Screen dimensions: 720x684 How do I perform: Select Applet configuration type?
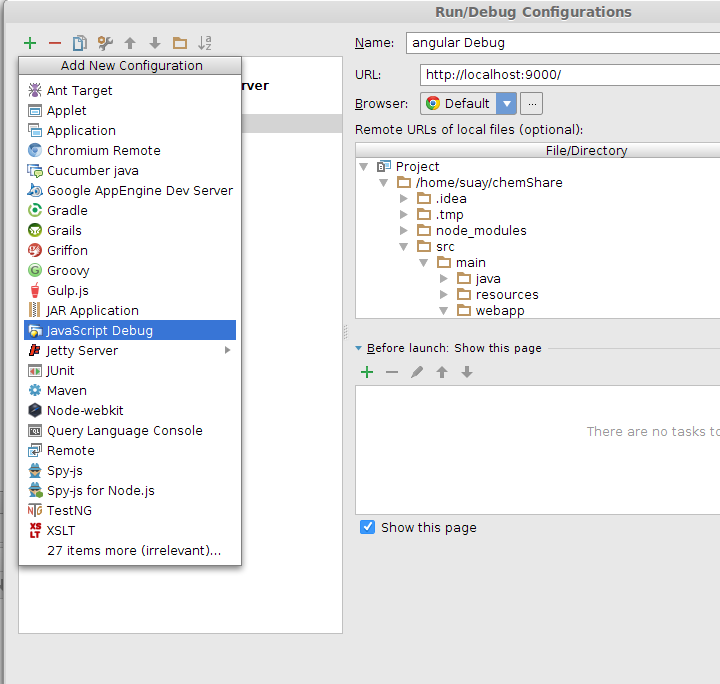click(130, 111)
